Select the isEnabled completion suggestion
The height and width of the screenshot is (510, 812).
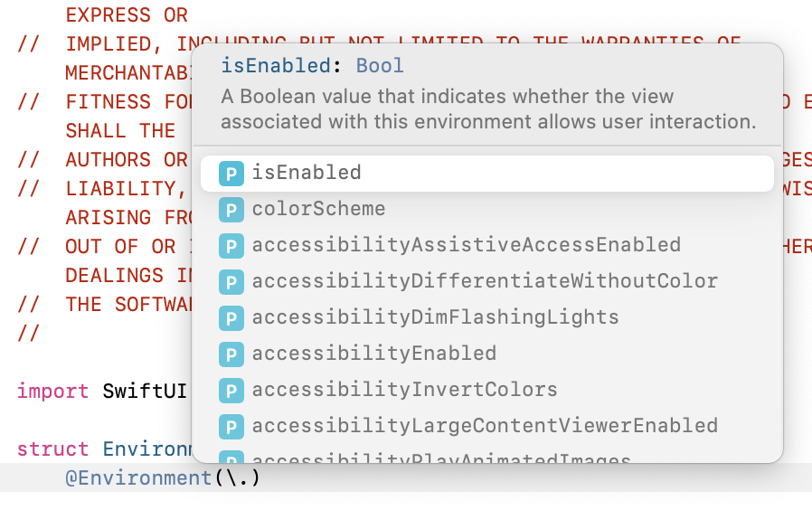(486, 174)
